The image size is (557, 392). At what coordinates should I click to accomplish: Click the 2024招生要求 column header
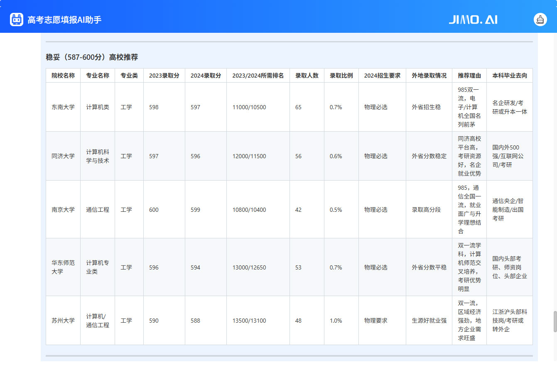pos(382,76)
